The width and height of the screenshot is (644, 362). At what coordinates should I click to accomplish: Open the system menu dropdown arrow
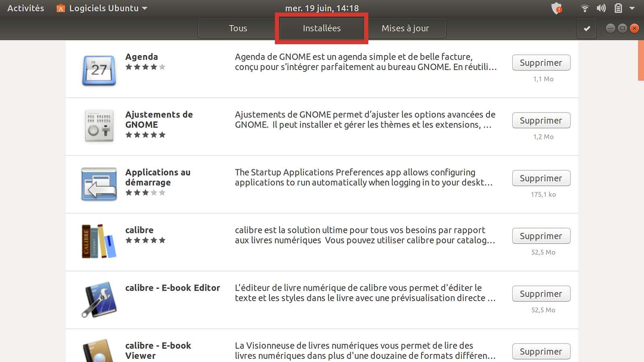point(632,8)
